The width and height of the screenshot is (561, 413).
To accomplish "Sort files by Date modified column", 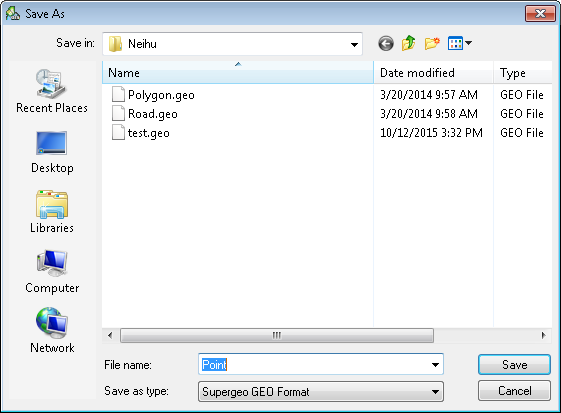I will coord(433,73).
